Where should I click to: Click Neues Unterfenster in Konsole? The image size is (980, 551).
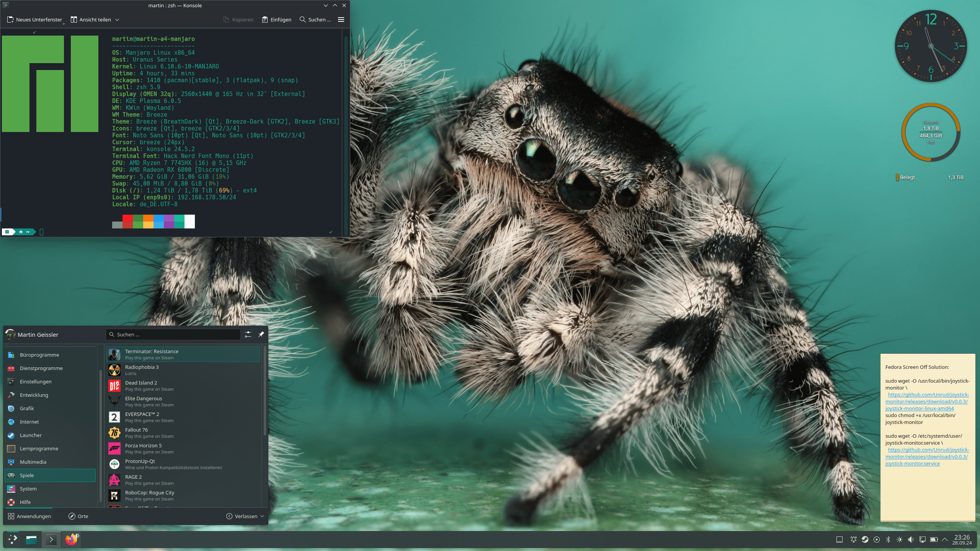(34, 20)
